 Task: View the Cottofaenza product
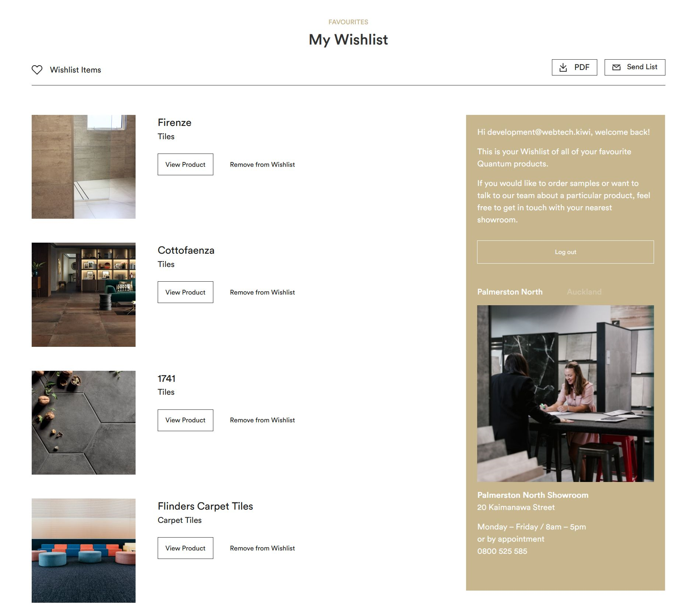point(185,292)
